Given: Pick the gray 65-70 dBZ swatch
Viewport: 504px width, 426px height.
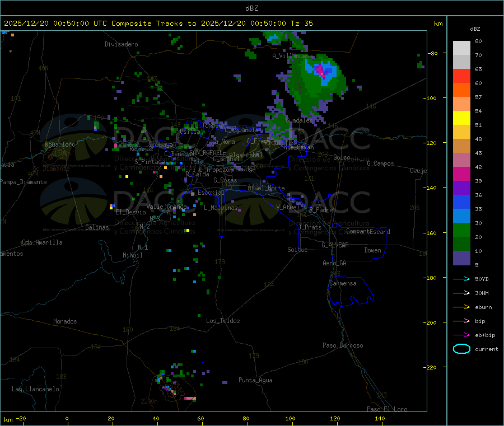Looking at the screenshot, I should [461, 62].
